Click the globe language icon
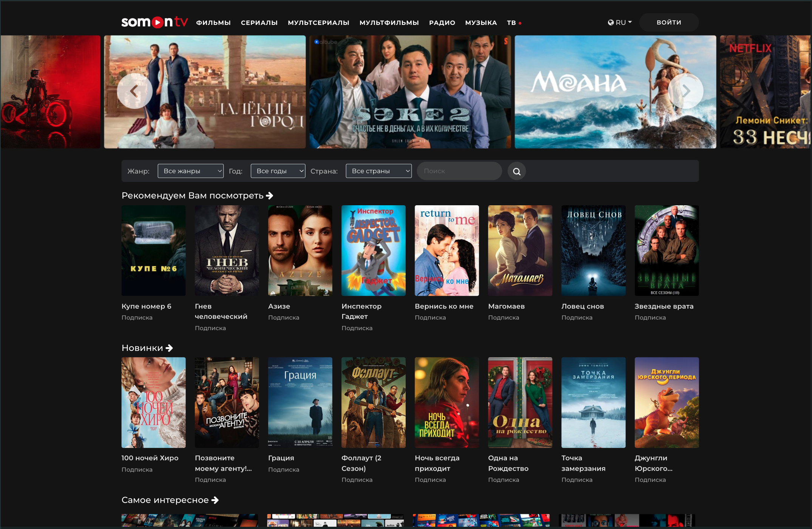The image size is (812, 529). [x=611, y=23]
